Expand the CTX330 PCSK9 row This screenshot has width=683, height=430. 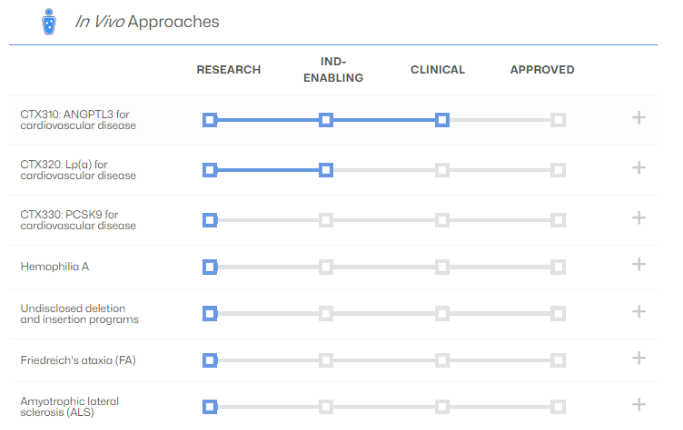(x=639, y=217)
